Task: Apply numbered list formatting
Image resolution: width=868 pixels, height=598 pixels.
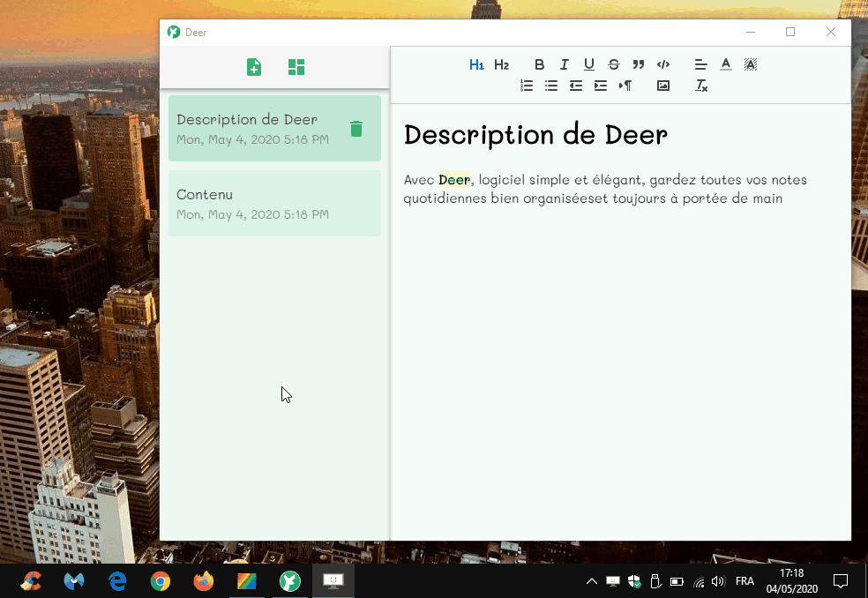Action: (527, 86)
